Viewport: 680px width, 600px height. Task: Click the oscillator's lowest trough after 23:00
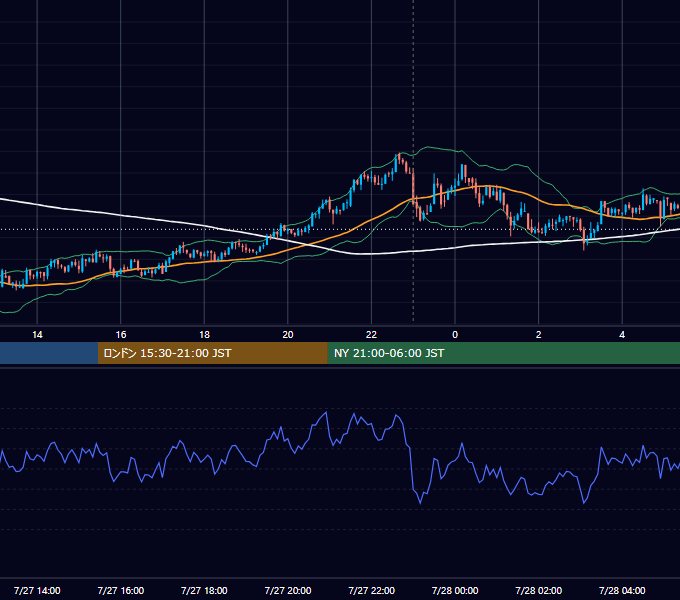[420, 503]
